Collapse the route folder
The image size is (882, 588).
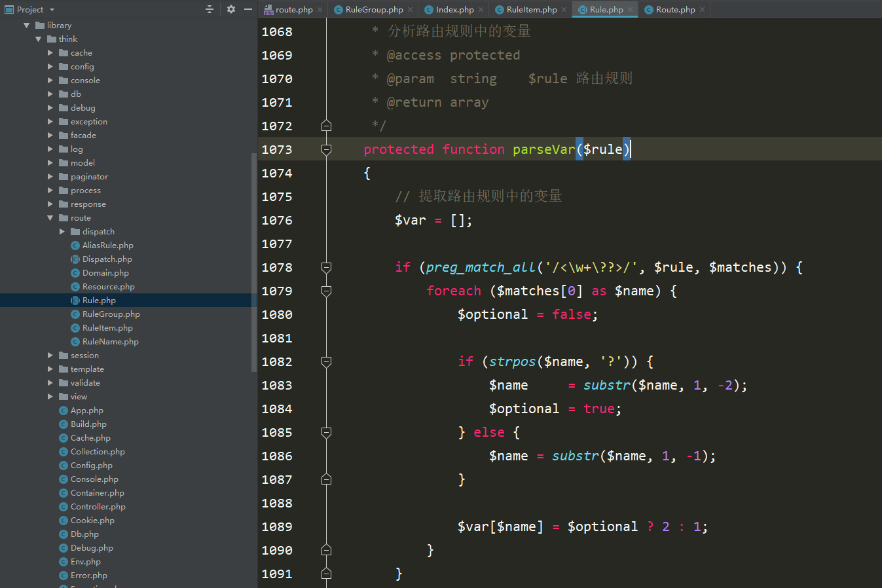[50, 218]
